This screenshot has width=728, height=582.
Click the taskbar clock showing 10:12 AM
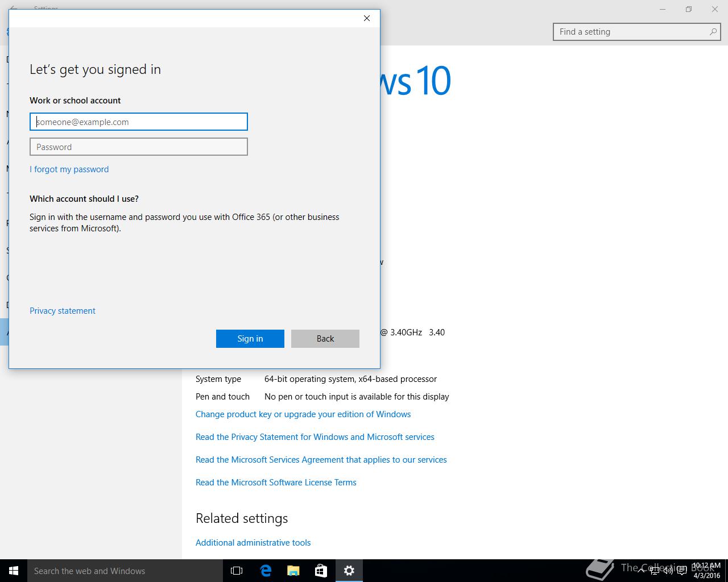pos(706,571)
